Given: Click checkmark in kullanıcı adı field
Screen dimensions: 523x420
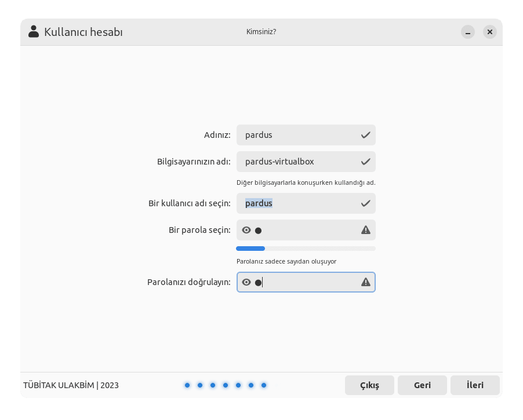Looking at the screenshot, I should pos(365,203).
